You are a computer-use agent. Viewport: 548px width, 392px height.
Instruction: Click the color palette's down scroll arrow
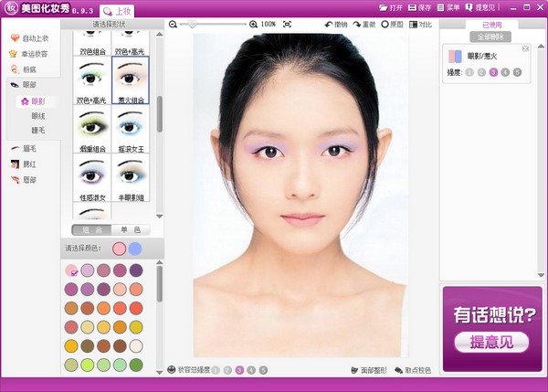(x=159, y=373)
